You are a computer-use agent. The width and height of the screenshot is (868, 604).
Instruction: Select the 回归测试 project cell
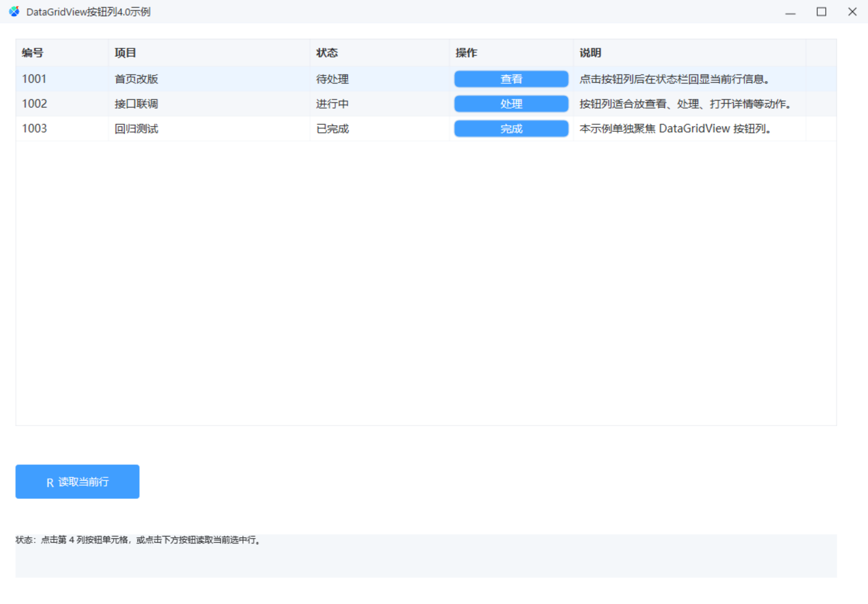tap(209, 129)
